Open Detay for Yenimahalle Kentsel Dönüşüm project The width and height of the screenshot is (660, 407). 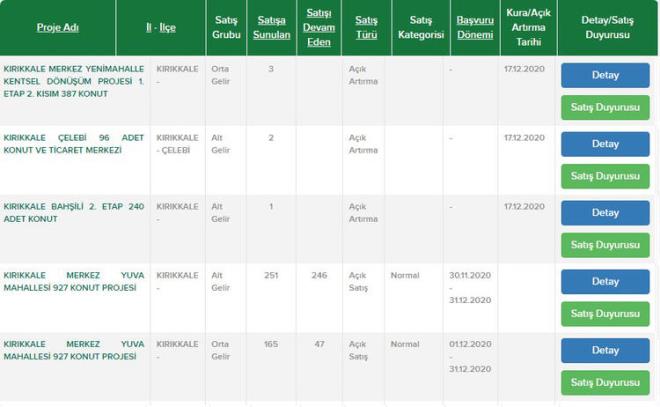click(x=605, y=75)
